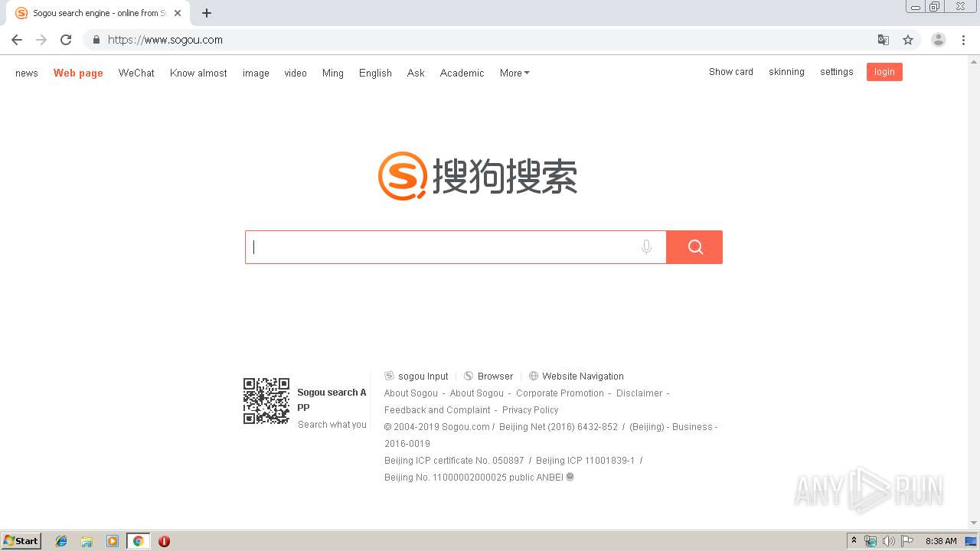Viewport: 980px width, 551px height.
Task: Click the first About Sogou link
Action: (411, 393)
